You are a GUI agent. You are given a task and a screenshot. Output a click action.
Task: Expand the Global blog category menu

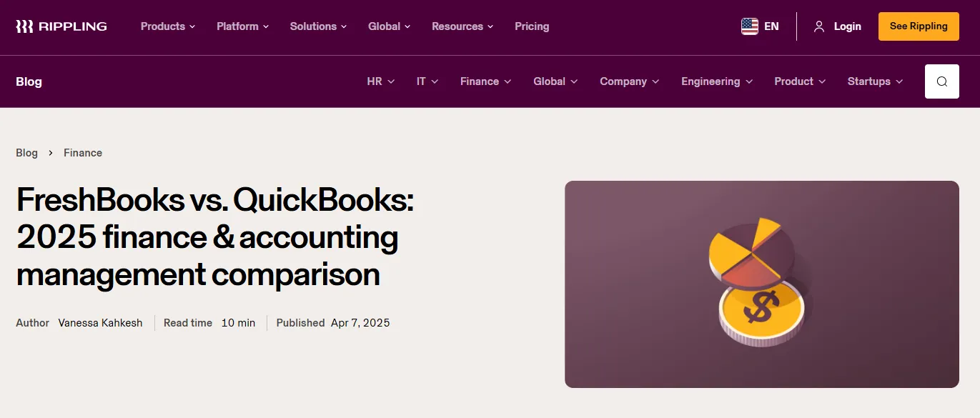point(555,81)
